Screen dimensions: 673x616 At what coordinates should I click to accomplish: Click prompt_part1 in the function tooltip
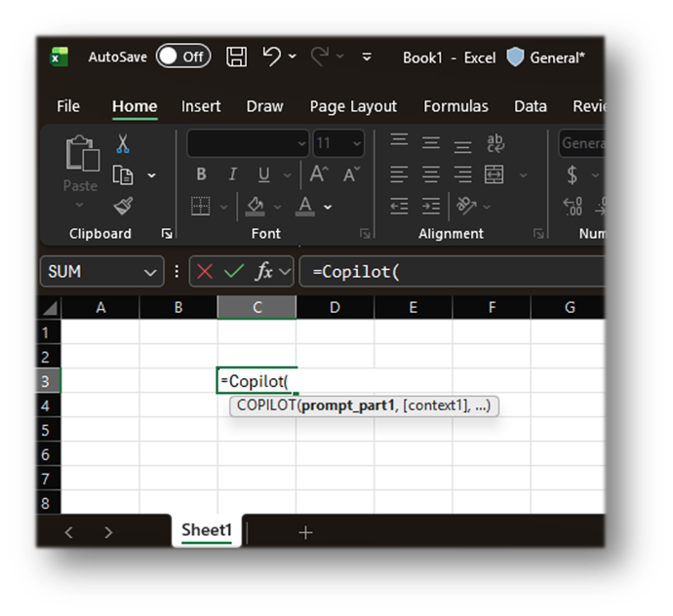coord(347,405)
